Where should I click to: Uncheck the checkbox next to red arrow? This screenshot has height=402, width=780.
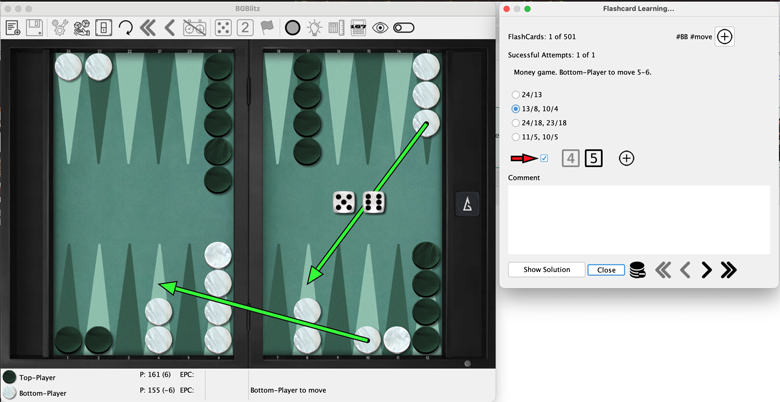pyautogui.click(x=544, y=158)
